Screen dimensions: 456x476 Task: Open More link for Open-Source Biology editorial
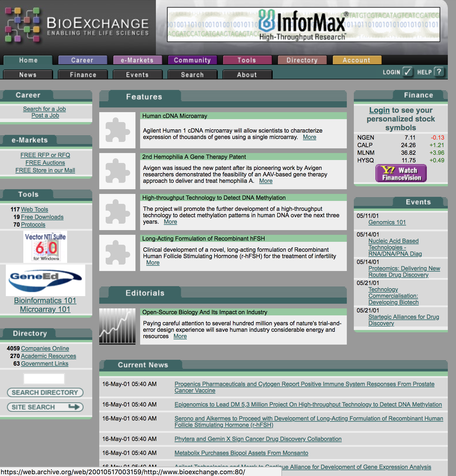(180, 336)
